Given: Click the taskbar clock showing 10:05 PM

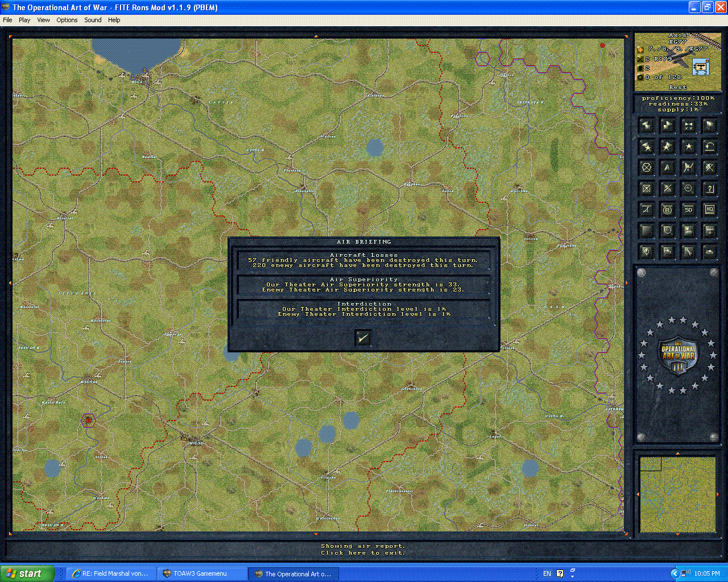Looking at the screenshot, I should point(707,573).
